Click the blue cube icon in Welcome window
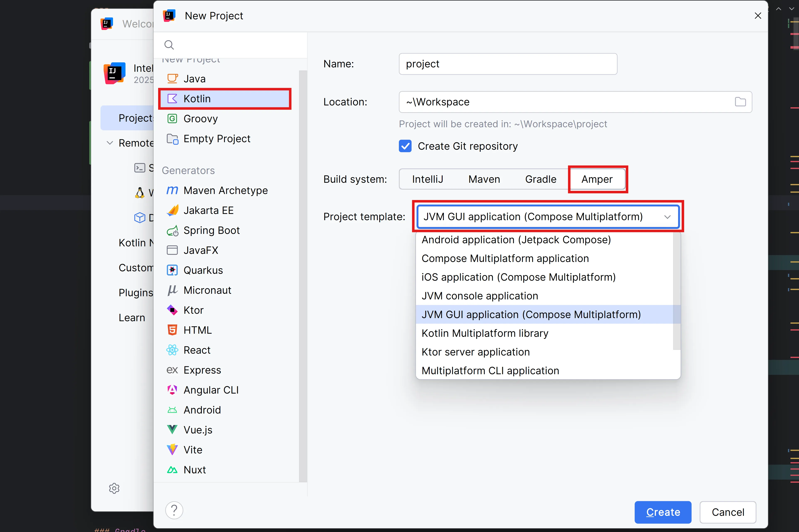The image size is (799, 532). (140, 217)
